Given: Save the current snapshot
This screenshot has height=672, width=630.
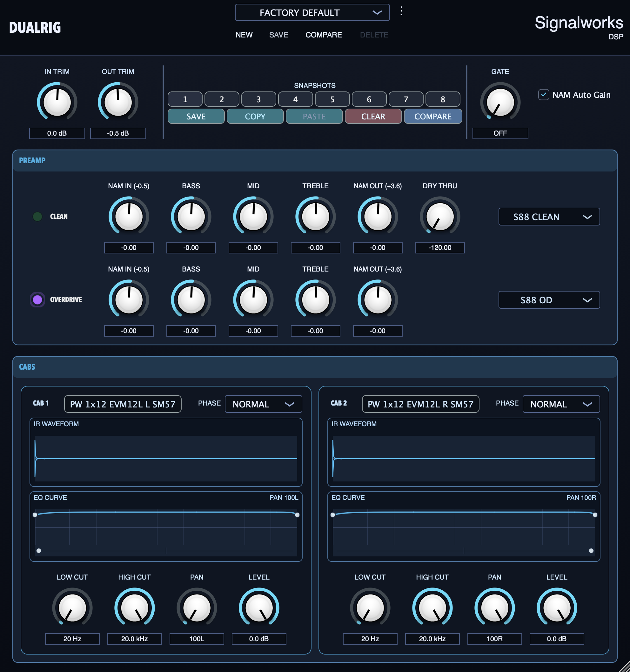Looking at the screenshot, I should click(196, 116).
